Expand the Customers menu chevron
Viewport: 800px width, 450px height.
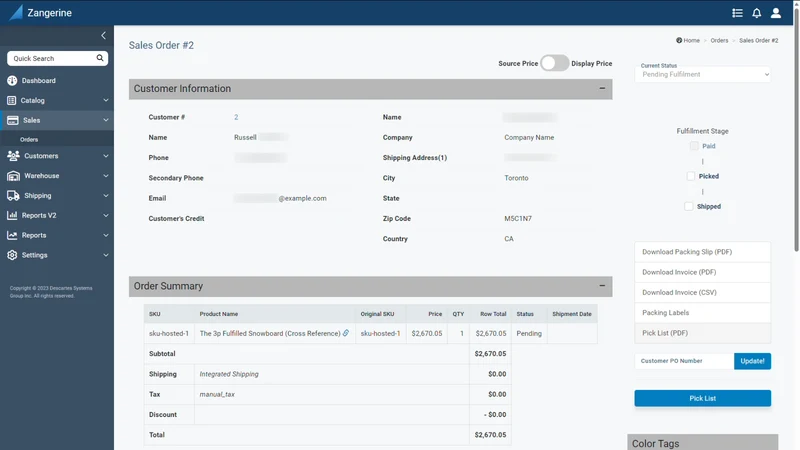pyautogui.click(x=106, y=156)
